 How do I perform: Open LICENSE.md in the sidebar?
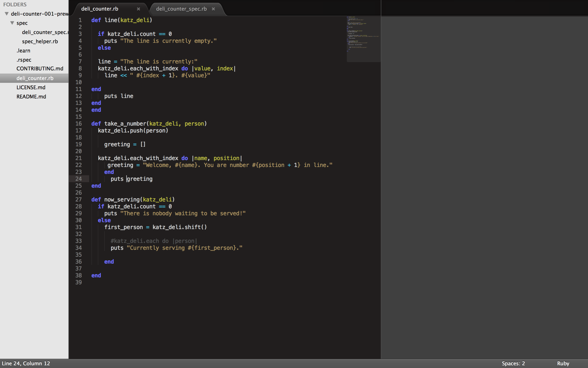pyautogui.click(x=31, y=87)
